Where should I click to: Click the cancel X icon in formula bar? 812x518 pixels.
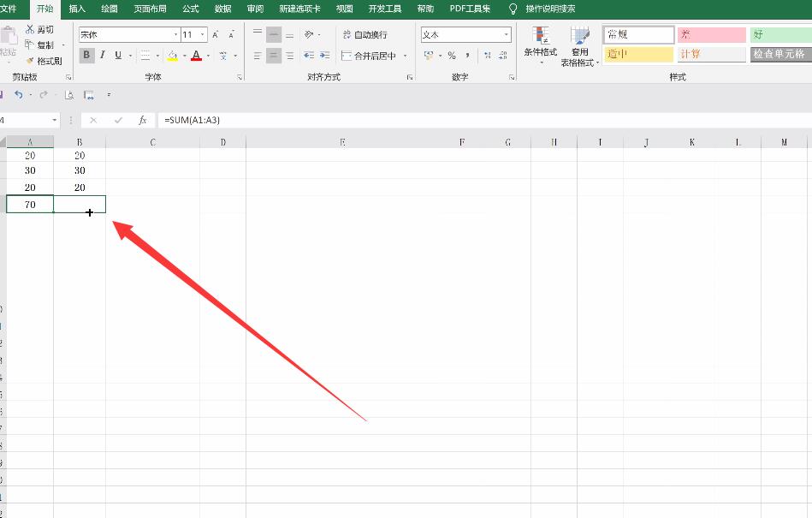tap(93, 120)
